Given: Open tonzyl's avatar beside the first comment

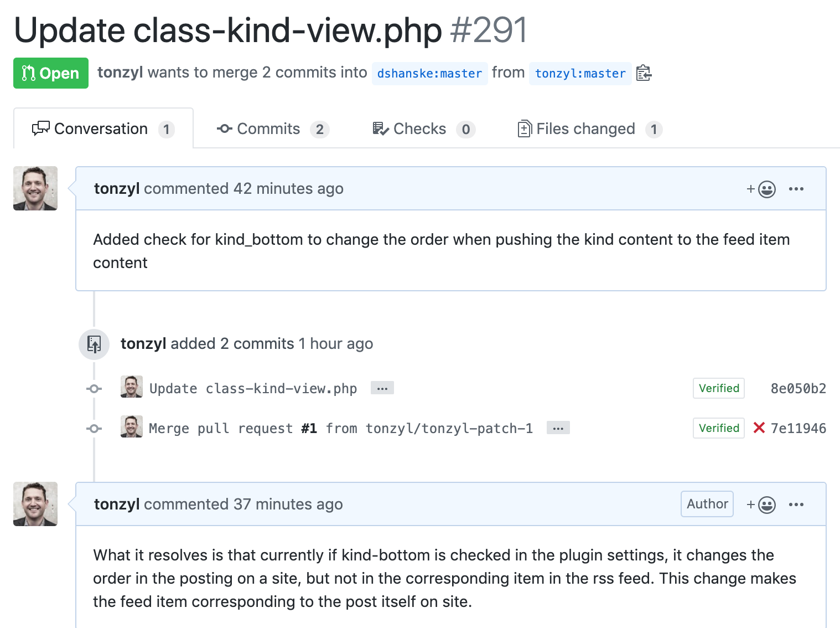Looking at the screenshot, I should [x=35, y=188].
